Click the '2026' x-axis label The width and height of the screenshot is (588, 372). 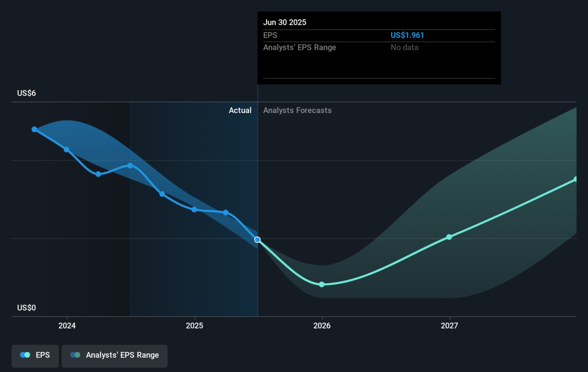coord(322,325)
